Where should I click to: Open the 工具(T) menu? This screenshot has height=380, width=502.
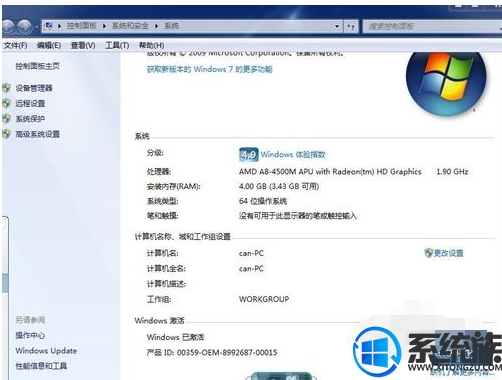point(117,45)
